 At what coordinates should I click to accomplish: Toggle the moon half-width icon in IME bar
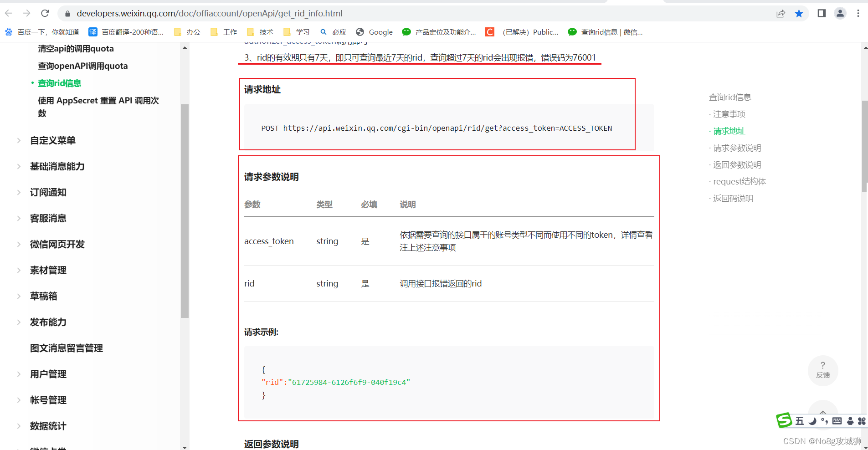click(x=812, y=421)
